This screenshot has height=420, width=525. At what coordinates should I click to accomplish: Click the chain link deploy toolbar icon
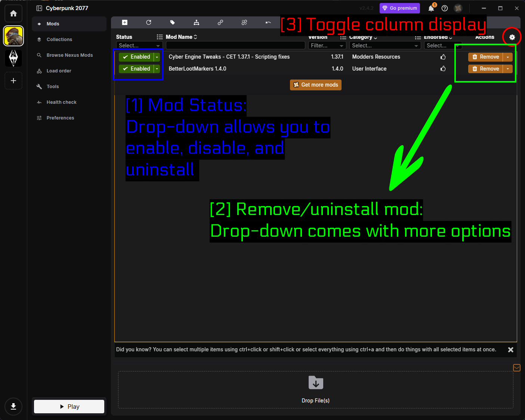tap(220, 22)
